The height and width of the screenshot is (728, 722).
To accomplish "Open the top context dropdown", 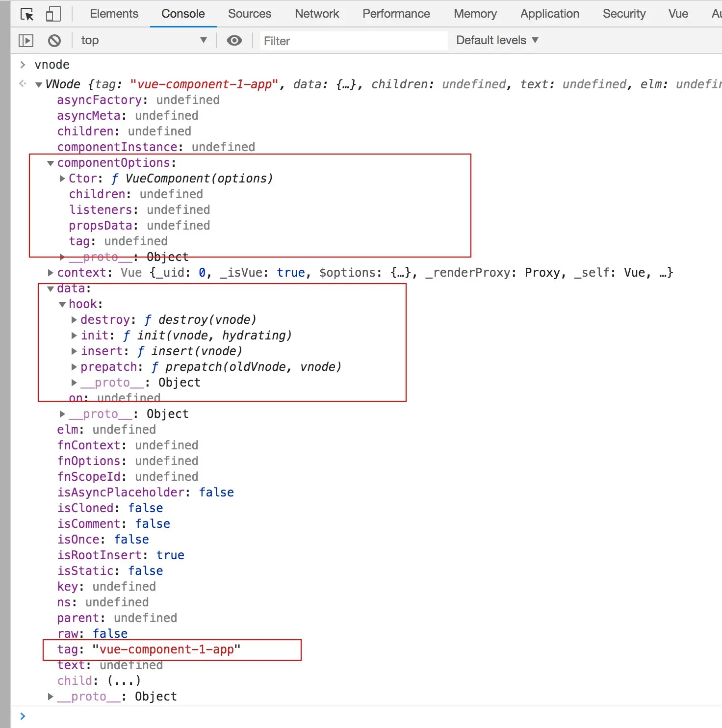I will [x=144, y=40].
